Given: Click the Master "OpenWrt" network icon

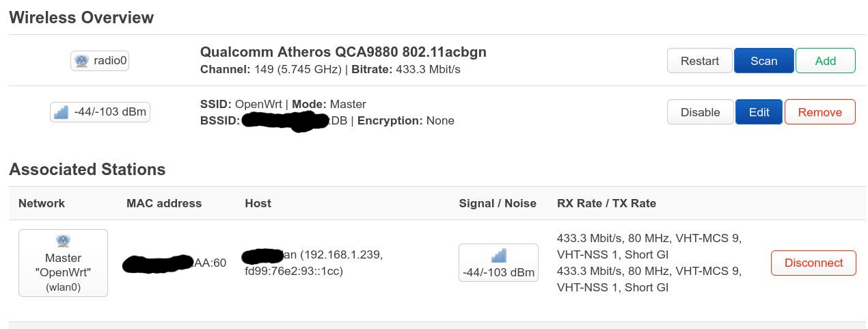Looking at the screenshot, I should click(x=63, y=241).
